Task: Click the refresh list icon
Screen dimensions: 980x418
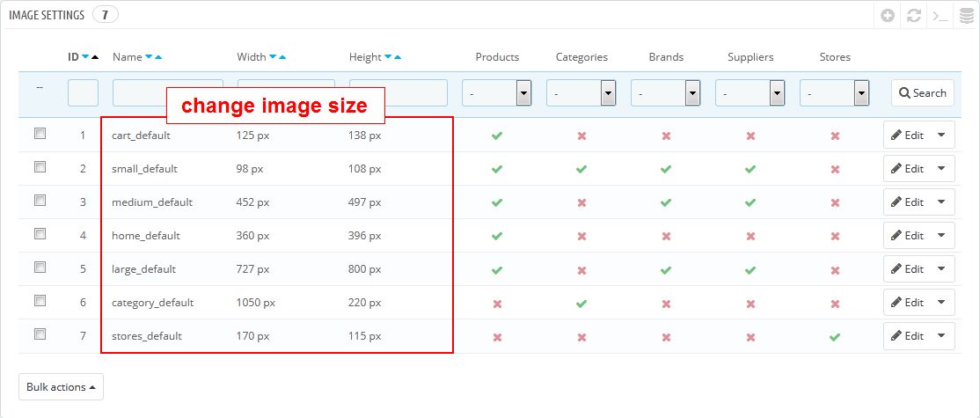Action: pos(914,16)
